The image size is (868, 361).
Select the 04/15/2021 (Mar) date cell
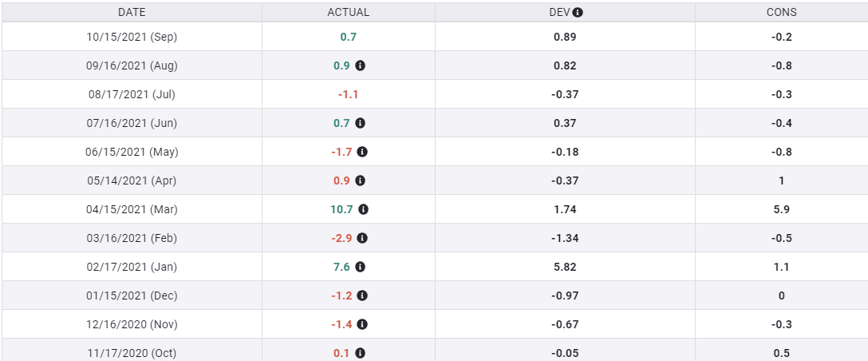click(x=132, y=209)
